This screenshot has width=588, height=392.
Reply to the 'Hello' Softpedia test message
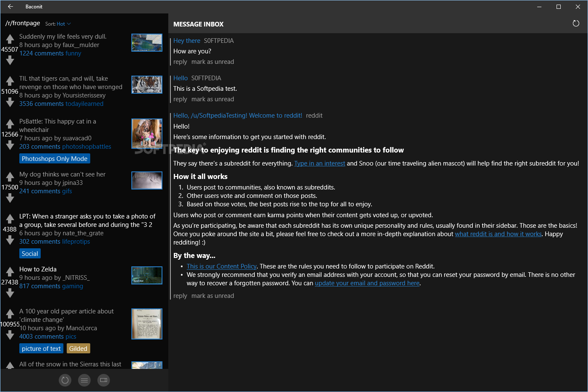click(x=180, y=99)
